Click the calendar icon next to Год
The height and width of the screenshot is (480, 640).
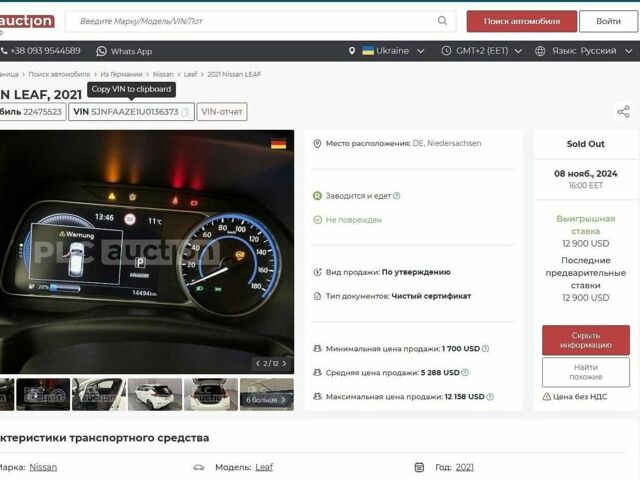[419, 467]
